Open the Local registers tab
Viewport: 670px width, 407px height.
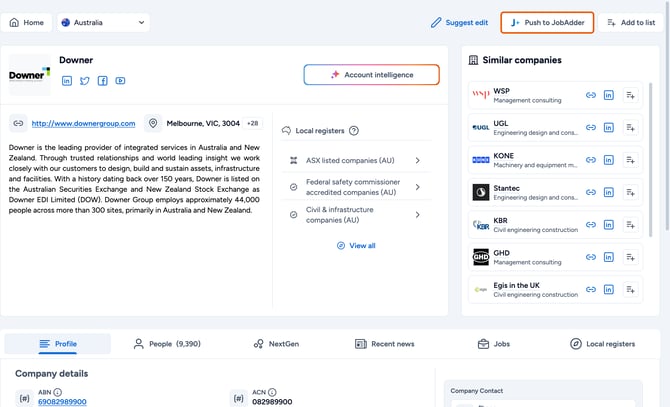(602, 344)
